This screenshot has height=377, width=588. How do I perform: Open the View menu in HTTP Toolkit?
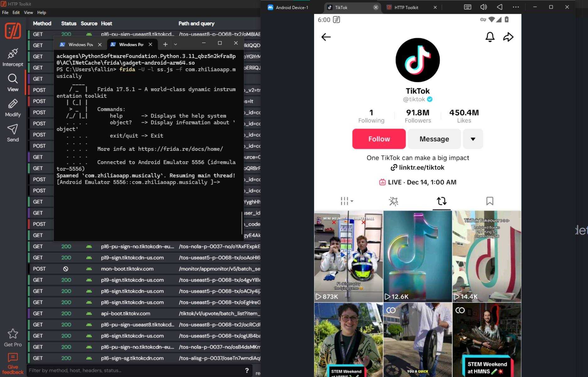(x=28, y=13)
